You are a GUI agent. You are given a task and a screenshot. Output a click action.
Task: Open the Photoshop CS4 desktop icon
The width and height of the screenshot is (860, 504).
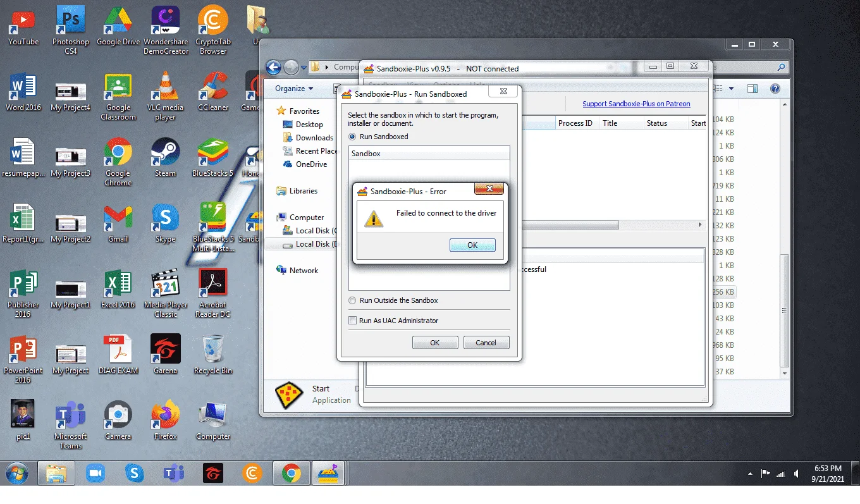[70, 30]
